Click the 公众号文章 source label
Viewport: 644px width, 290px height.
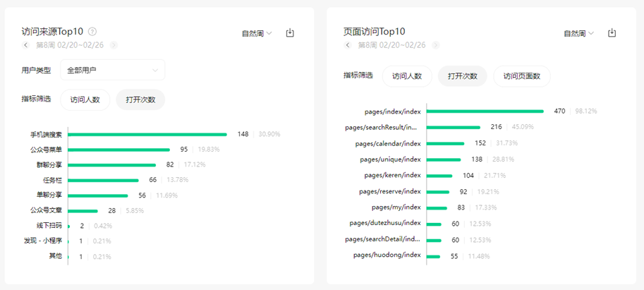46,210
